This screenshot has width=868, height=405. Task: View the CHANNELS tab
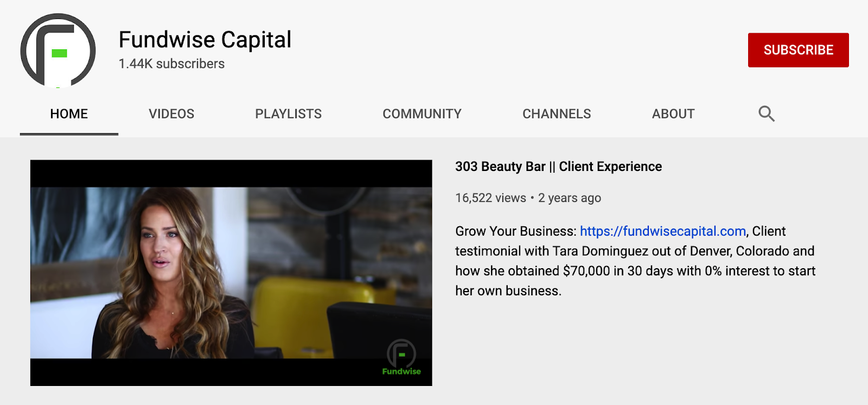[x=557, y=114]
